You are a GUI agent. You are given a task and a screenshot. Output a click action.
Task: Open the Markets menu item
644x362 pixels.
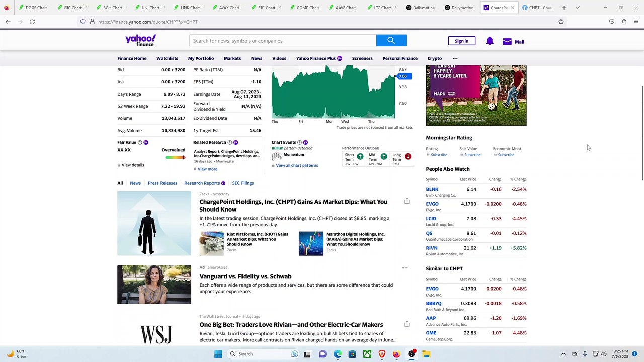pos(232,58)
